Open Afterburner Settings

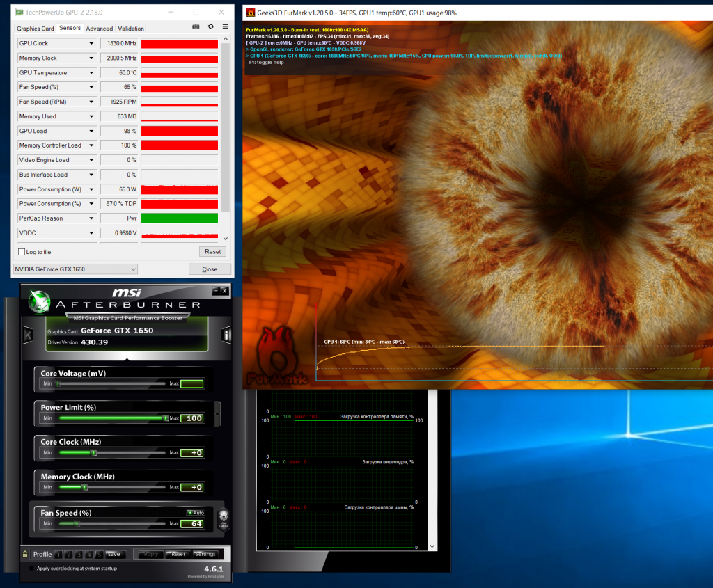205,555
